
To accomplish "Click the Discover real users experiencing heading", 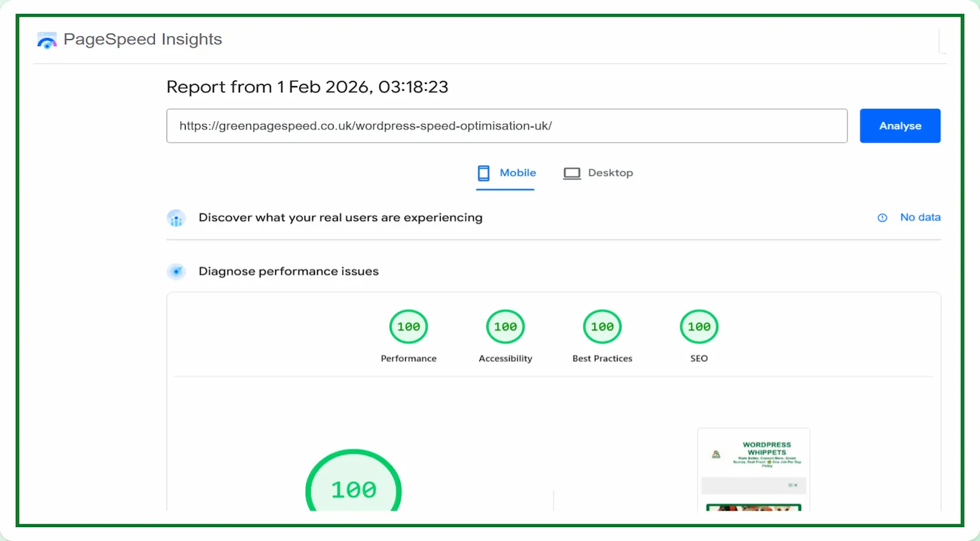I will pos(340,218).
